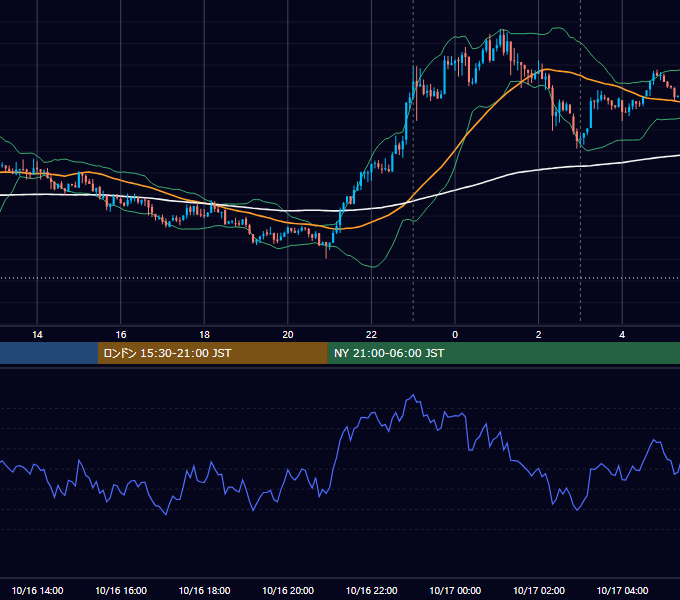
Task: Click the 10/16 20:00 date label
Action: (288, 590)
